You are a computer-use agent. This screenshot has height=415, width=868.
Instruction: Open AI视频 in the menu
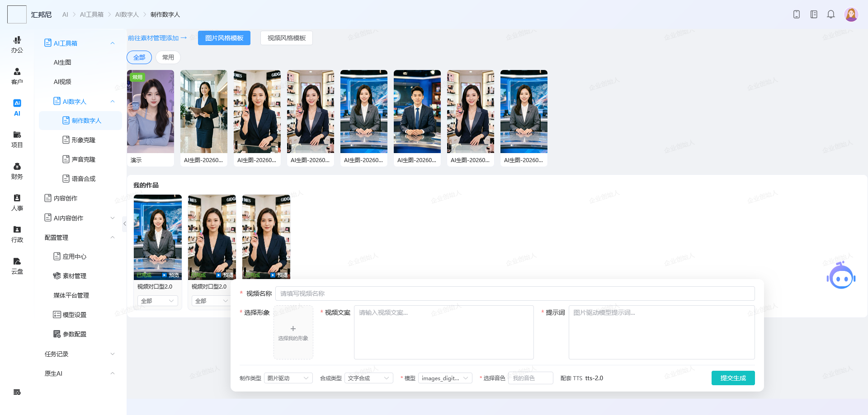(62, 82)
